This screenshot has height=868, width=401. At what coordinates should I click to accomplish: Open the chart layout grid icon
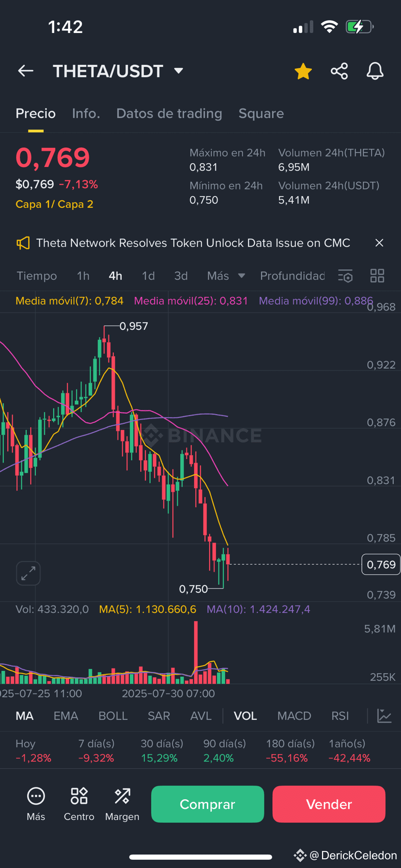377,276
